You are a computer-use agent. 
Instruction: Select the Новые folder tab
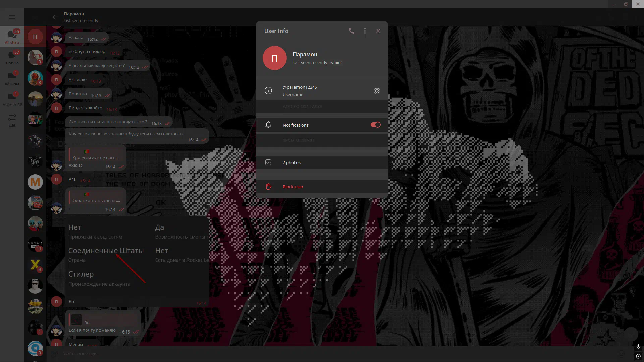point(12,57)
